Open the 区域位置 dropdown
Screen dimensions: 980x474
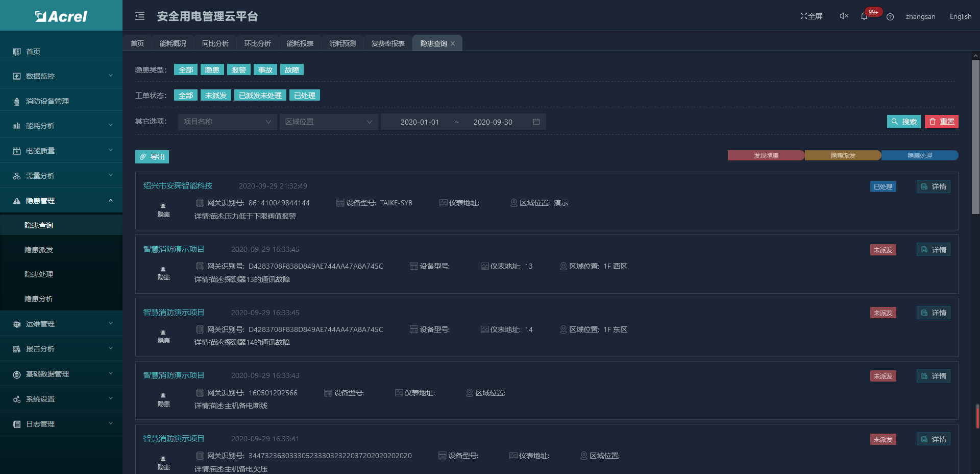pos(328,122)
